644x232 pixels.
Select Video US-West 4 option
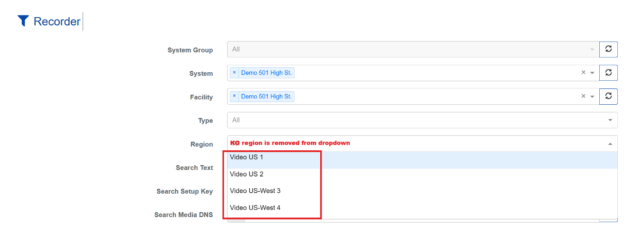click(x=255, y=208)
